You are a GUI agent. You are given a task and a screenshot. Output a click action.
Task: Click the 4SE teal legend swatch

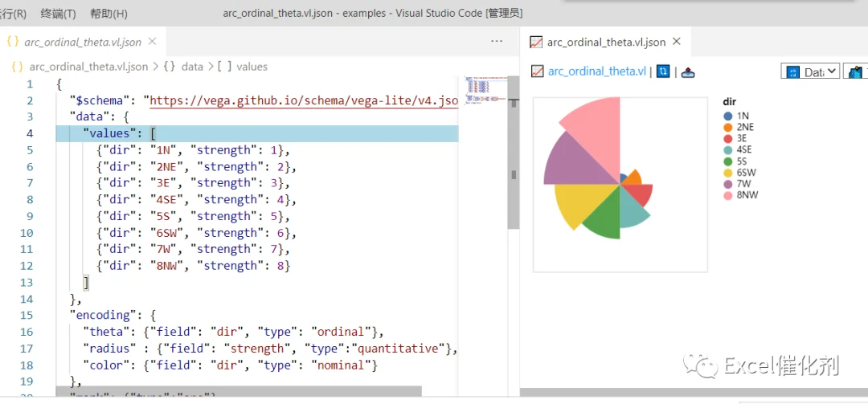(x=728, y=150)
